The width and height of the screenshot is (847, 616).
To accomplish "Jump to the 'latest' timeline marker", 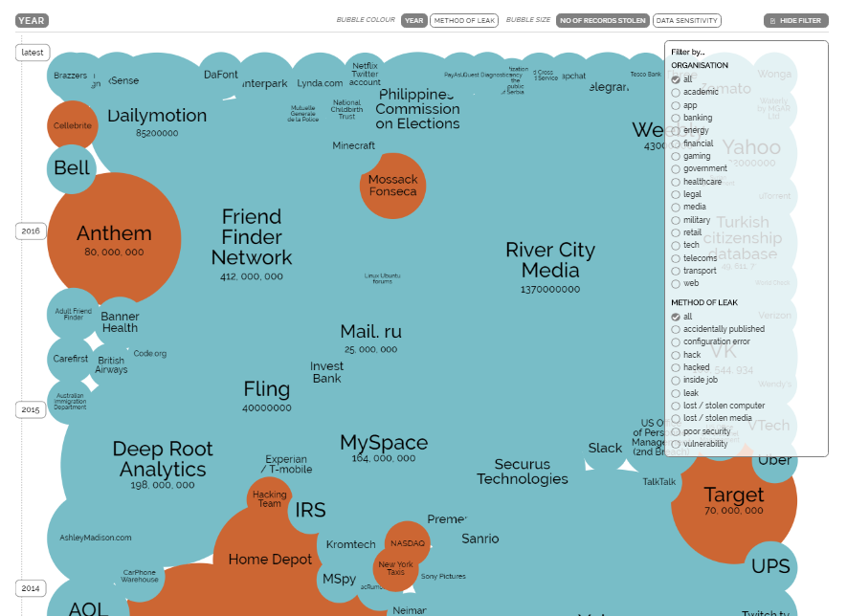I will click(x=33, y=53).
